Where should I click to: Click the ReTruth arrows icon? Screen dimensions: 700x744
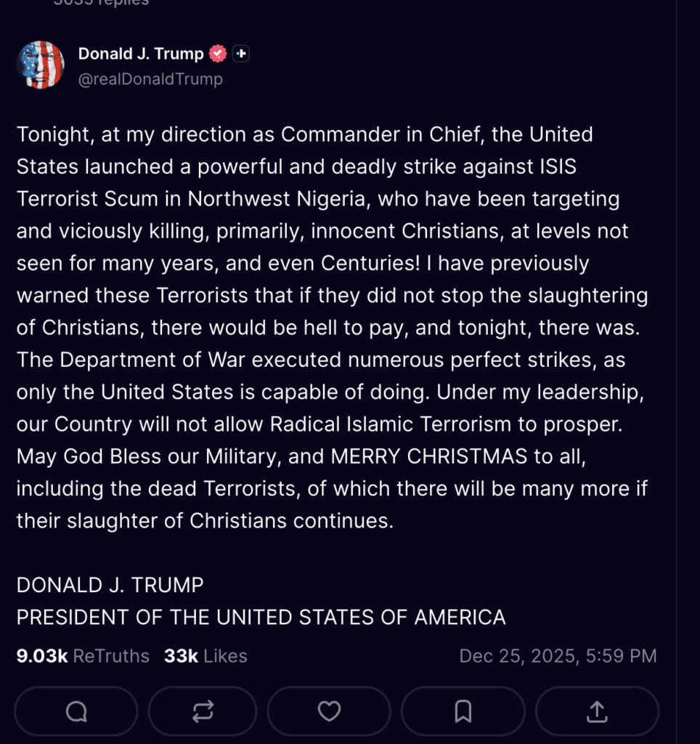pos(203,711)
